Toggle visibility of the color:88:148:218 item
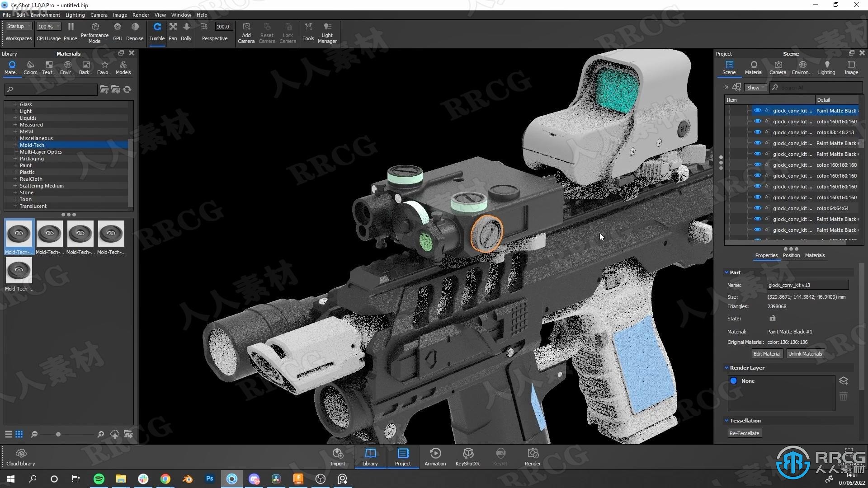The image size is (868, 488). (758, 132)
